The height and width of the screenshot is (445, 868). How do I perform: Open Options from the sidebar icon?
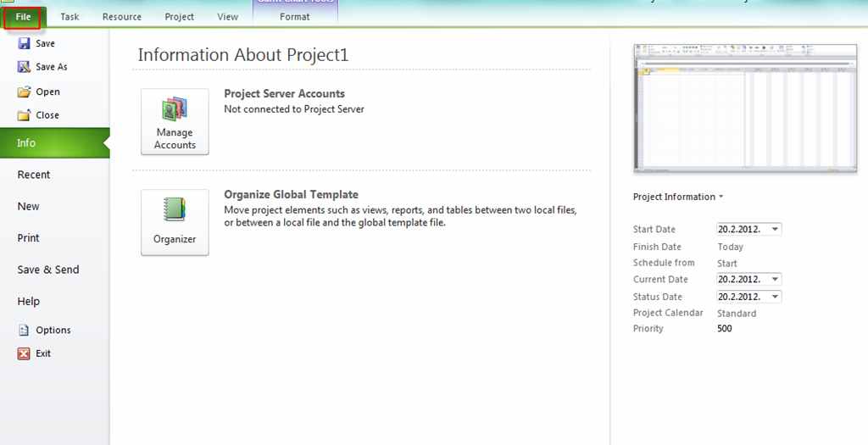click(24, 331)
